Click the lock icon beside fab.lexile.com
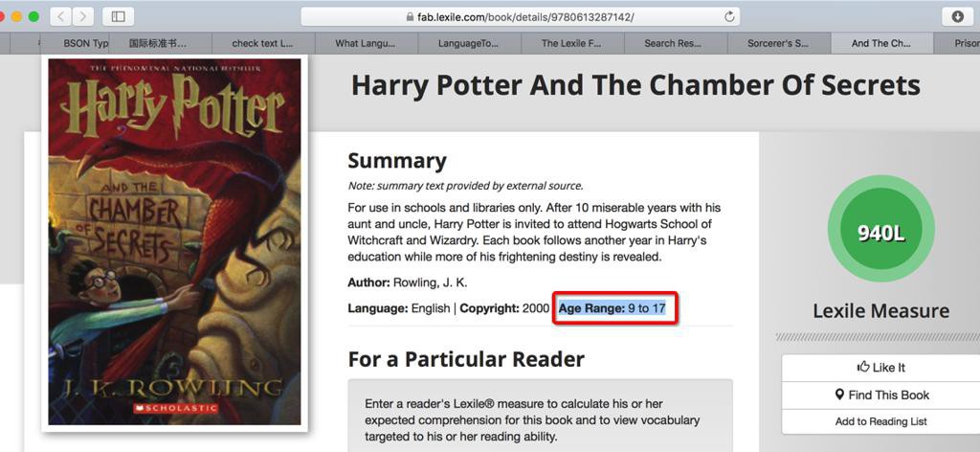 click(x=410, y=17)
